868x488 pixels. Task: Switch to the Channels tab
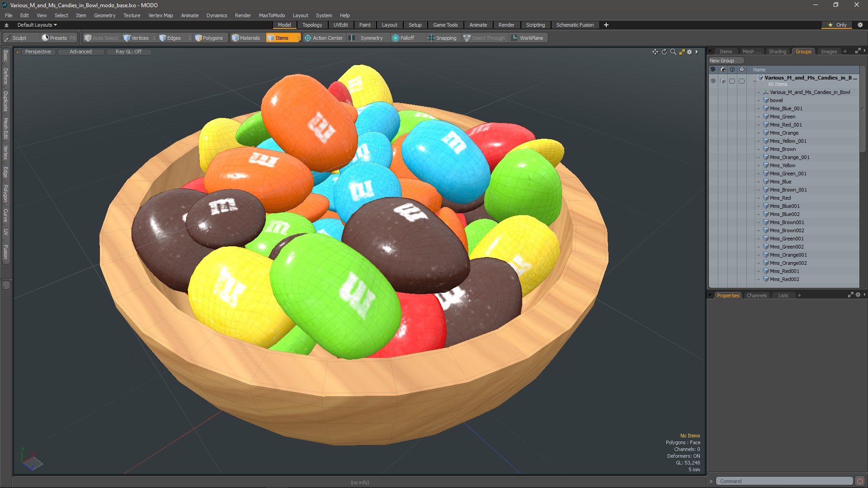[756, 296]
